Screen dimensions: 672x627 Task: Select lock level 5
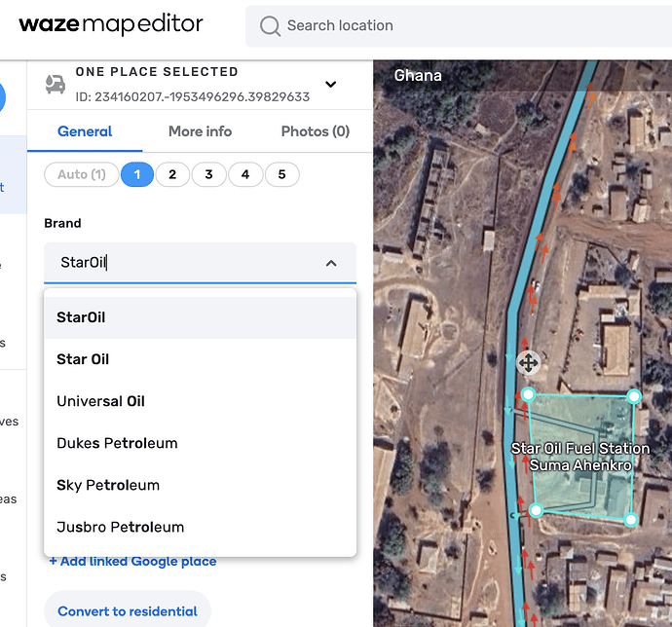point(281,174)
